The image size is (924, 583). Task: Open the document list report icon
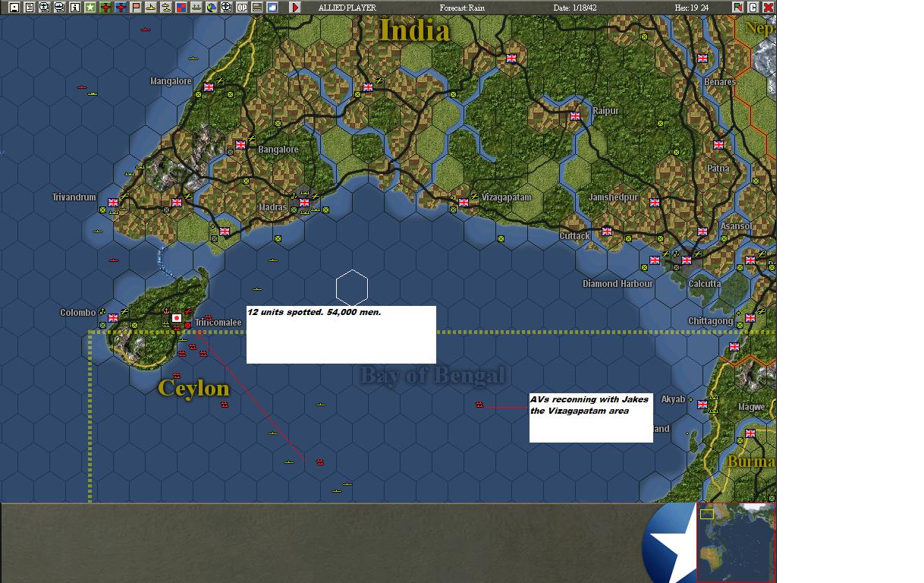pyautogui.click(x=29, y=8)
